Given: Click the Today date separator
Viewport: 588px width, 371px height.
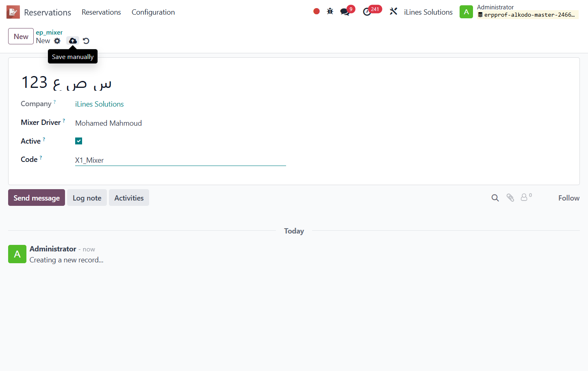Looking at the screenshot, I should (x=294, y=231).
